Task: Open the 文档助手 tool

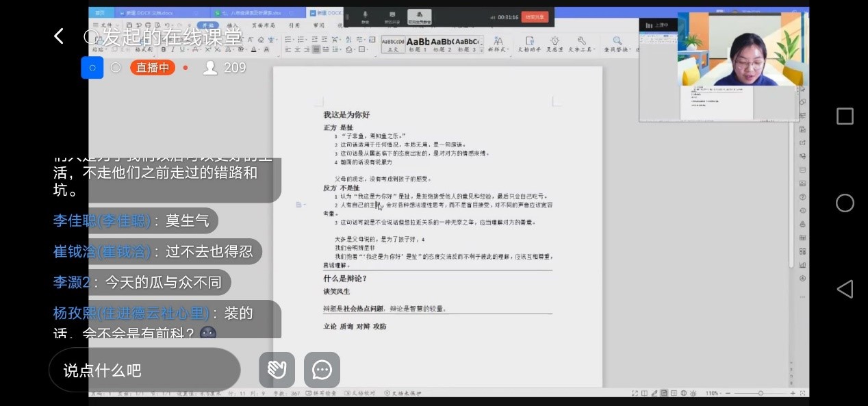Action: click(529, 45)
